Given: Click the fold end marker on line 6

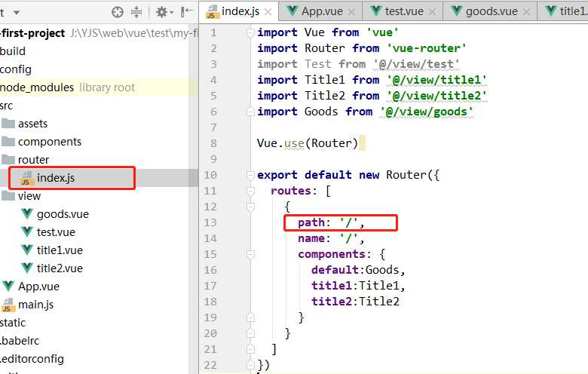Looking at the screenshot, I should [x=250, y=112].
